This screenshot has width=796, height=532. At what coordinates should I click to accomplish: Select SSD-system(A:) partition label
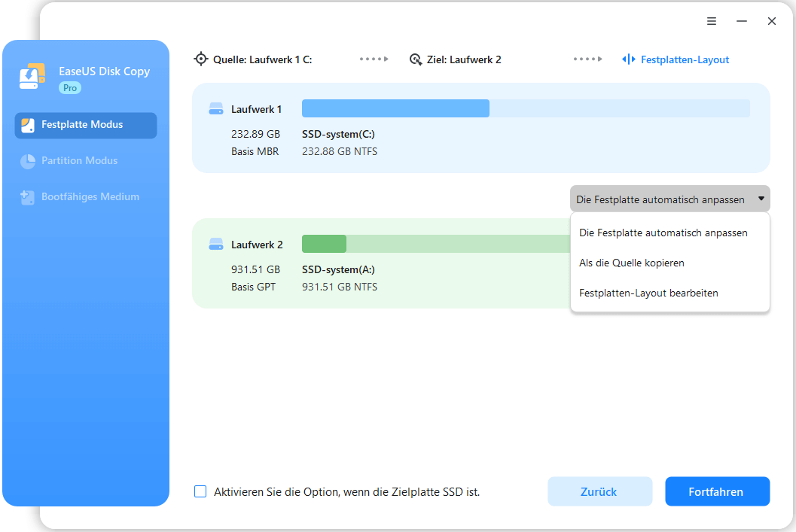click(338, 270)
